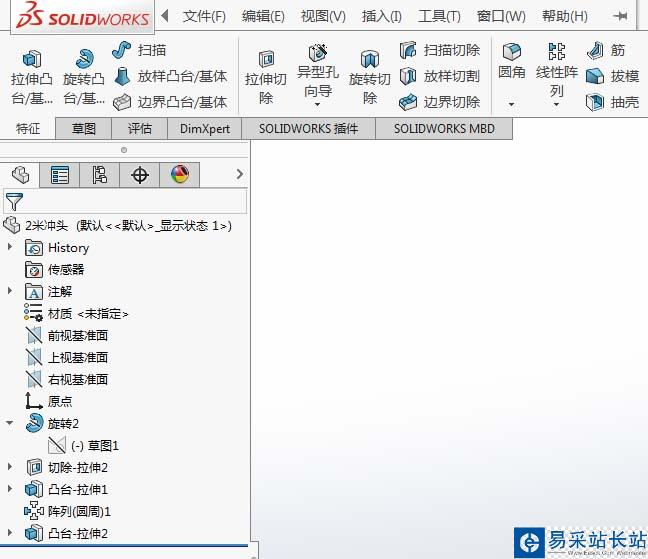Switch to the DimXpert tab
648x559 pixels.
click(x=205, y=128)
